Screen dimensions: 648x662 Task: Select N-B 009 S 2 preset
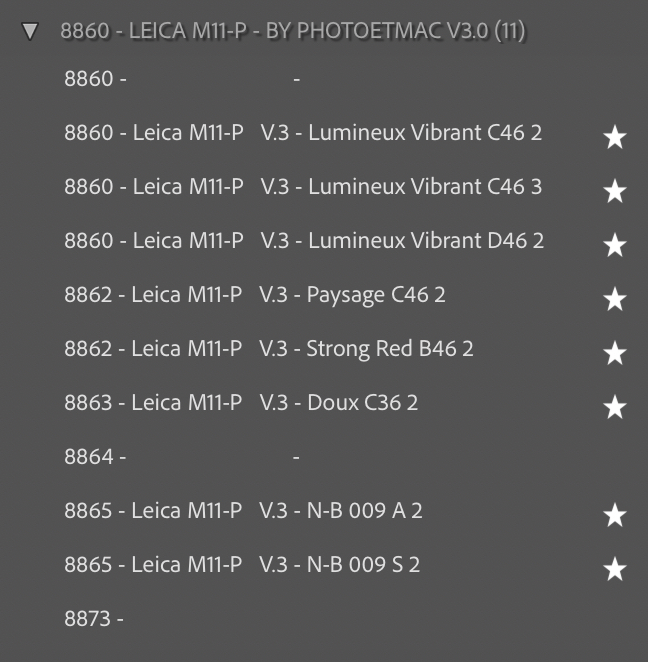[x=242, y=564]
